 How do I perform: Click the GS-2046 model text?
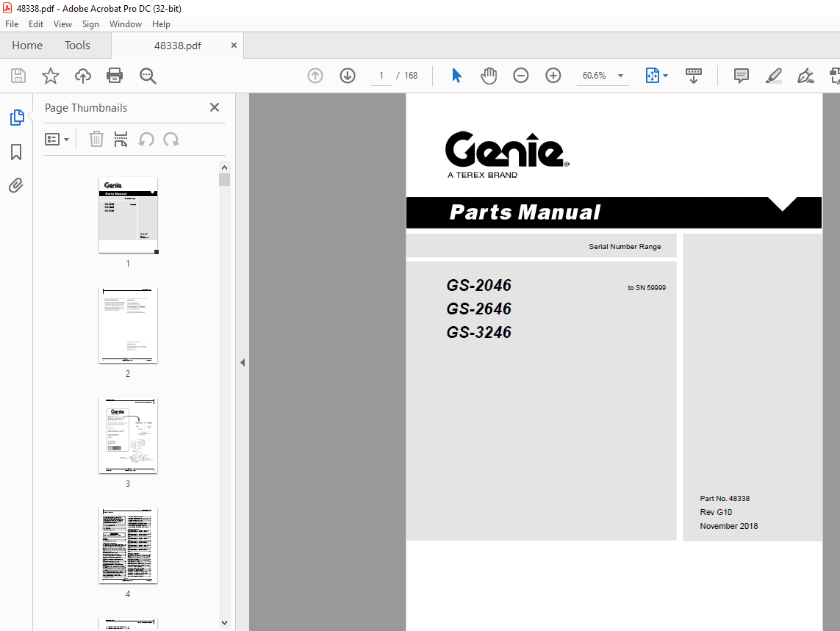pos(479,286)
